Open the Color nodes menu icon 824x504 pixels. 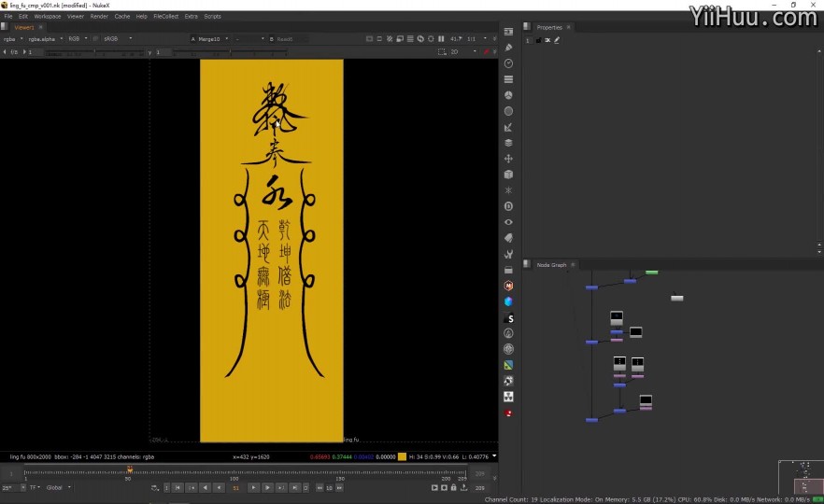508,95
